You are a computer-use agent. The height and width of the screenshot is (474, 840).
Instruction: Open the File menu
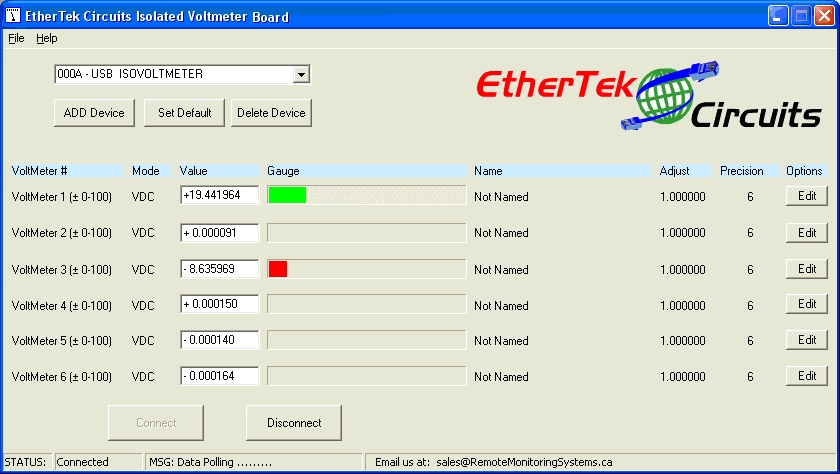(16, 38)
